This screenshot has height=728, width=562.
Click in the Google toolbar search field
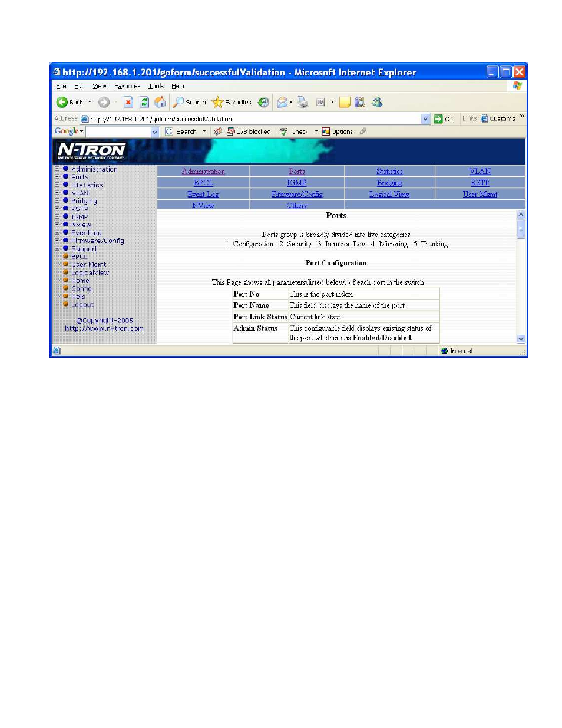118,131
